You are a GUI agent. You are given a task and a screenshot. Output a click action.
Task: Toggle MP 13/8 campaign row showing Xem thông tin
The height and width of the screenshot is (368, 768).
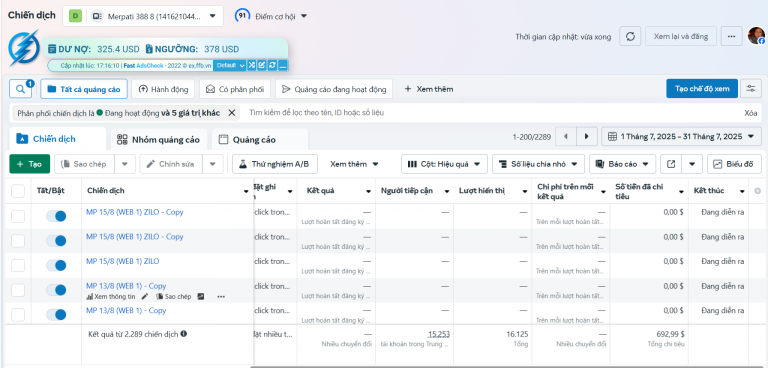pos(56,290)
